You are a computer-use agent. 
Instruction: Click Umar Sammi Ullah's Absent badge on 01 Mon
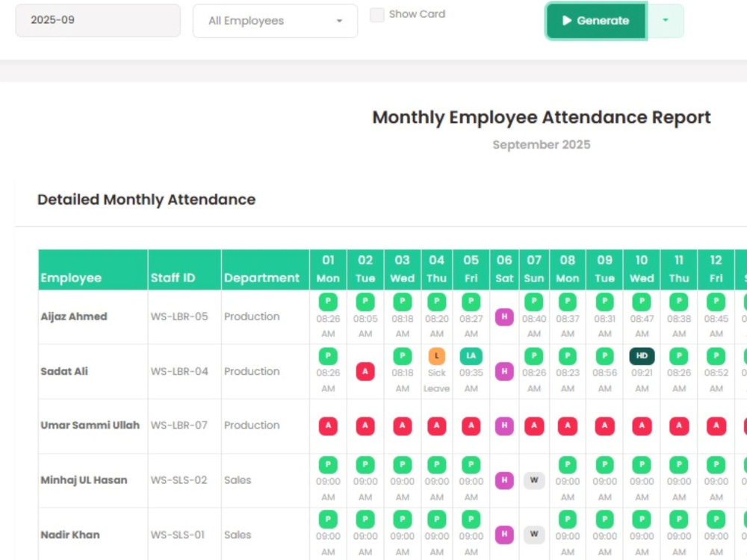point(328,426)
